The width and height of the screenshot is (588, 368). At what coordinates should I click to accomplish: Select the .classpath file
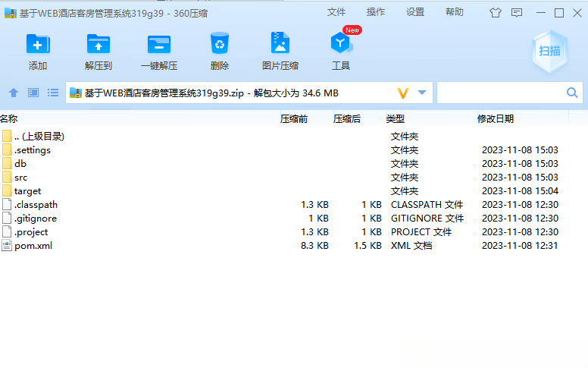[x=294, y=205]
